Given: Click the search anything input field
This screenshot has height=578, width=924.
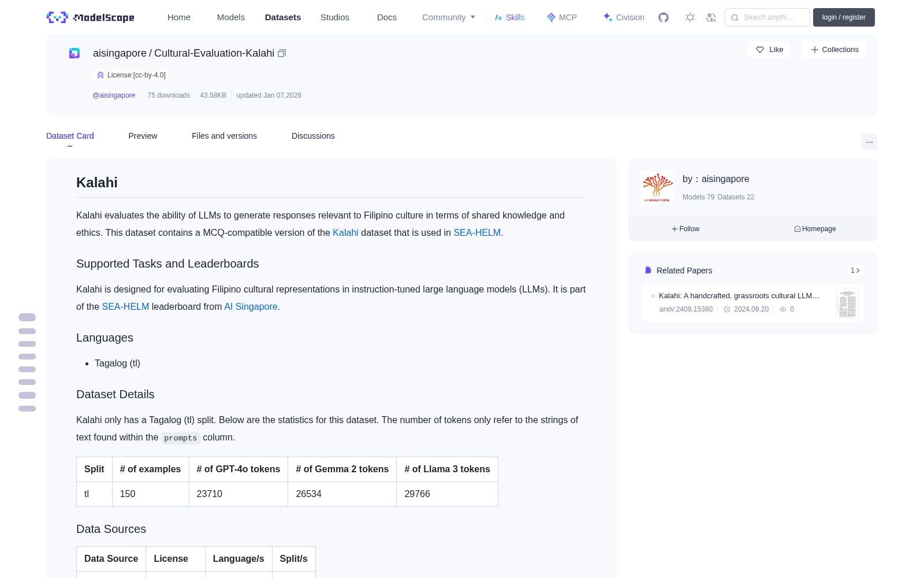Looking at the screenshot, I should coord(767,17).
